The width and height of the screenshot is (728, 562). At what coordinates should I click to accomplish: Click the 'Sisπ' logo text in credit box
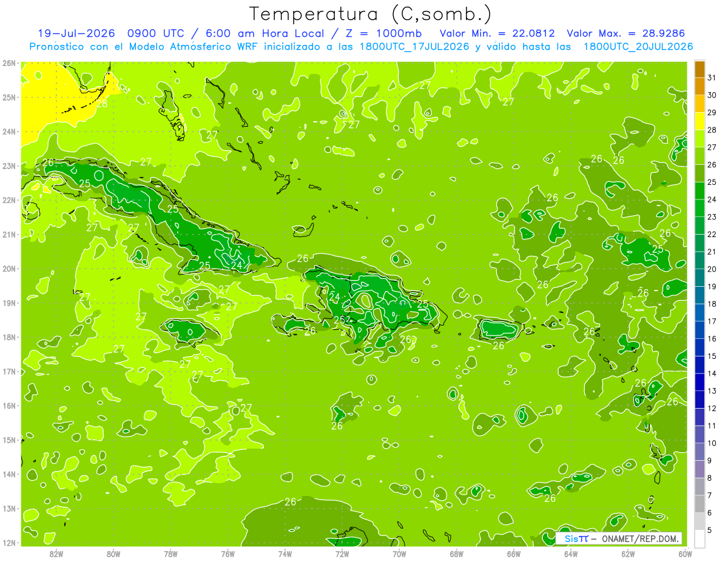click(576, 538)
